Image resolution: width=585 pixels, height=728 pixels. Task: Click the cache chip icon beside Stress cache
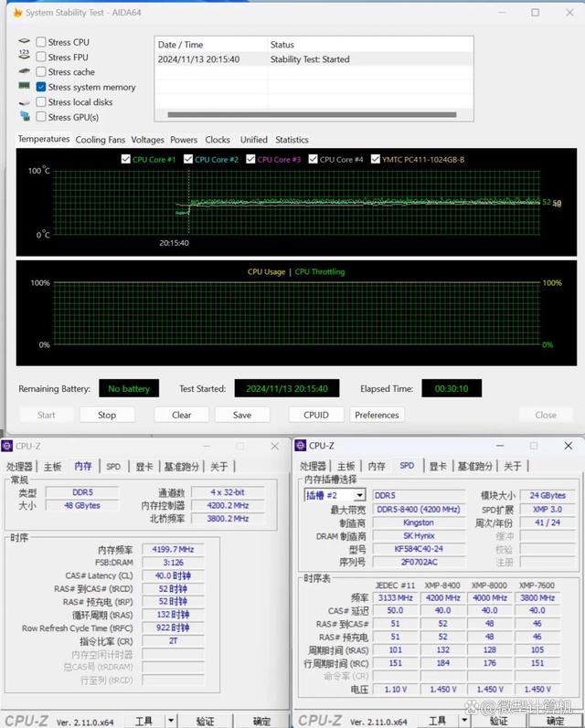pyautogui.click(x=25, y=72)
